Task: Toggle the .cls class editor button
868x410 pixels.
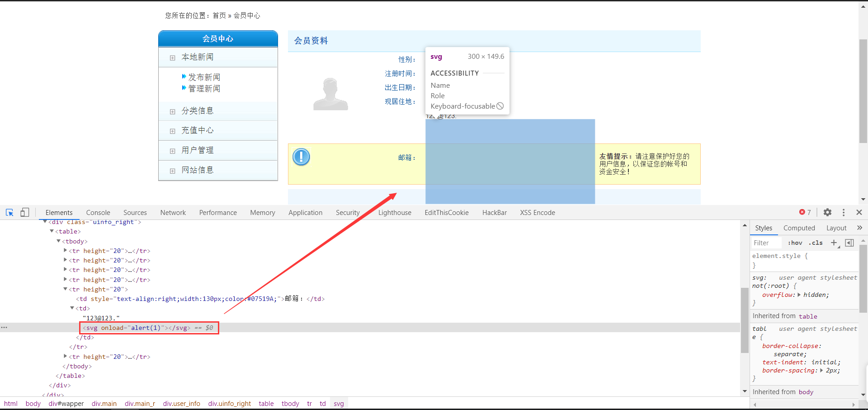Action: tap(816, 243)
